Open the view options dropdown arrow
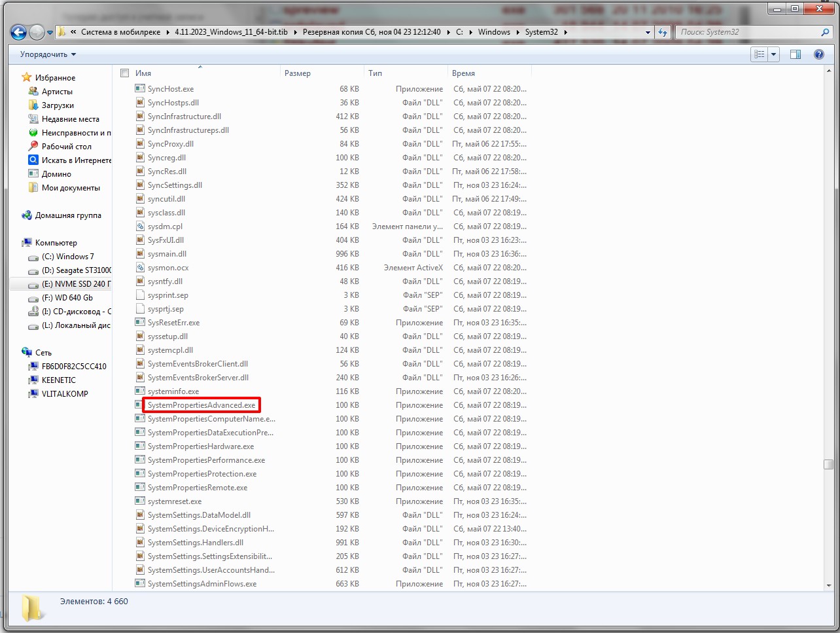The image size is (840, 633). pyautogui.click(x=773, y=54)
